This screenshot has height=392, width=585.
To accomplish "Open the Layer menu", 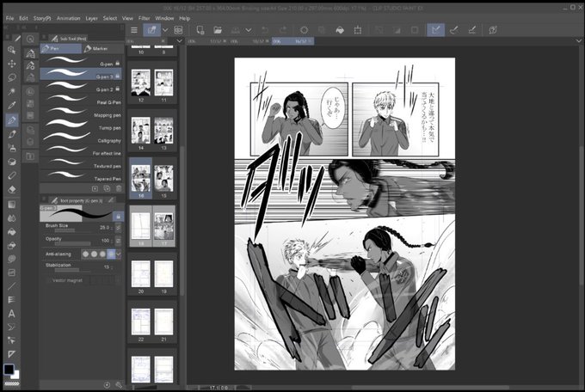I will [91, 18].
